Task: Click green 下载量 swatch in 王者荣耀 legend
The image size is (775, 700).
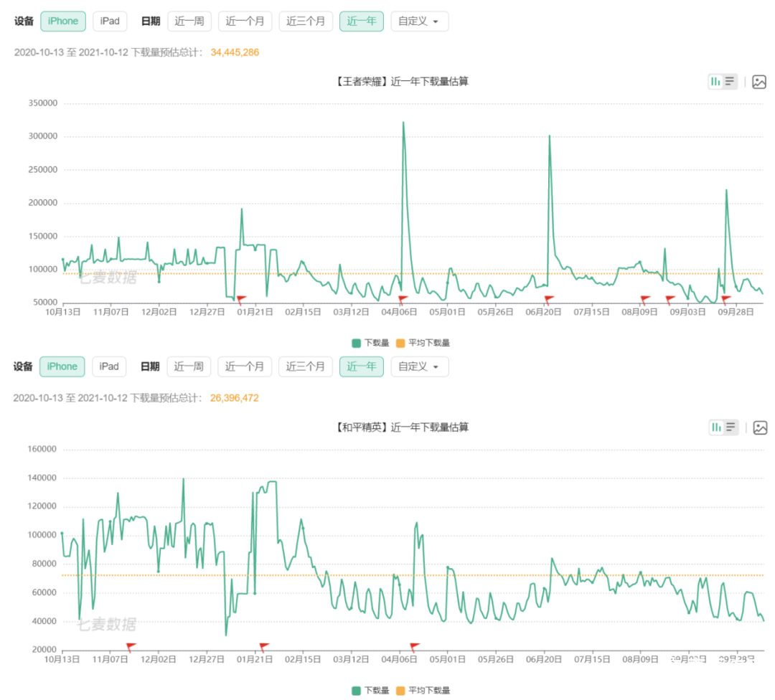Action: (x=357, y=343)
